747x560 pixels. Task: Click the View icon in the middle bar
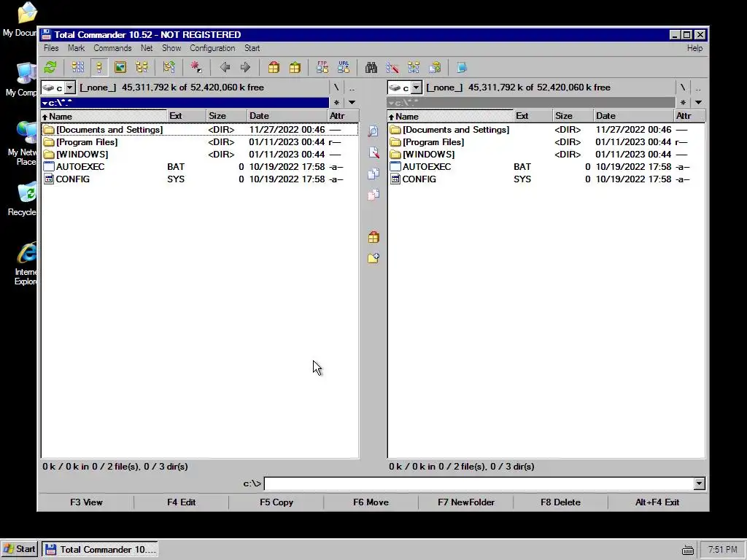(x=373, y=131)
